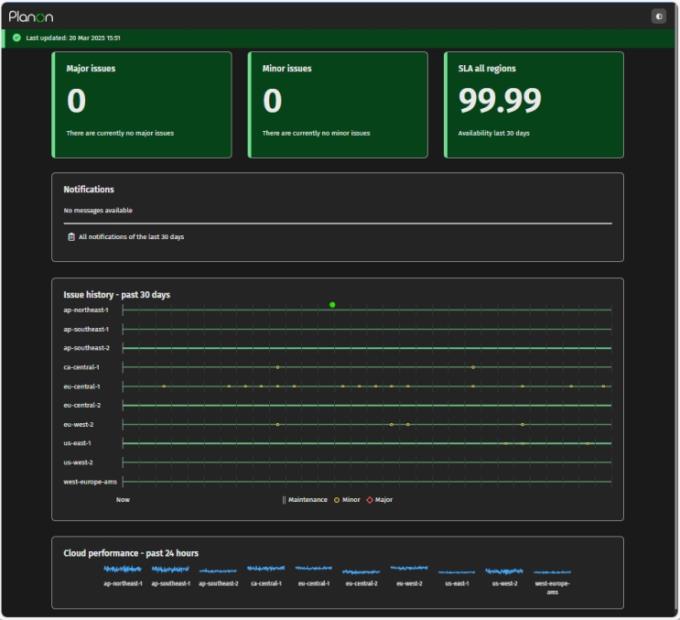Viewport: 680px width, 620px height.
Task: Open the eu-central-2 performance sparkline
Action: [361, 572]
